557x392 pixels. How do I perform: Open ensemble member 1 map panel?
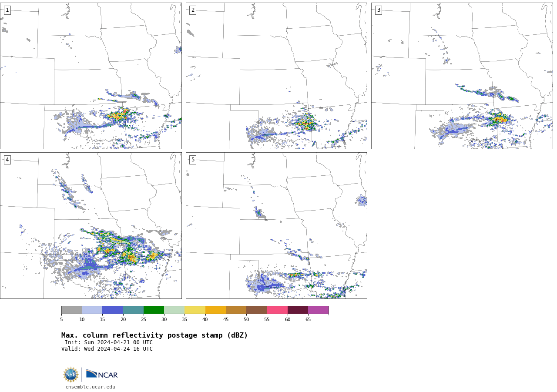point(91,76)
